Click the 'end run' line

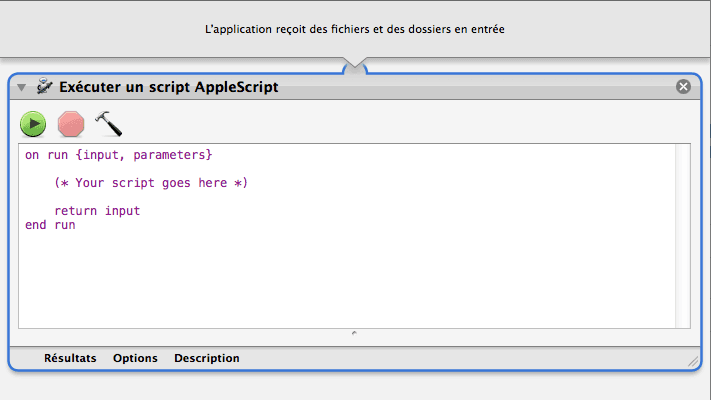(50, 225)
